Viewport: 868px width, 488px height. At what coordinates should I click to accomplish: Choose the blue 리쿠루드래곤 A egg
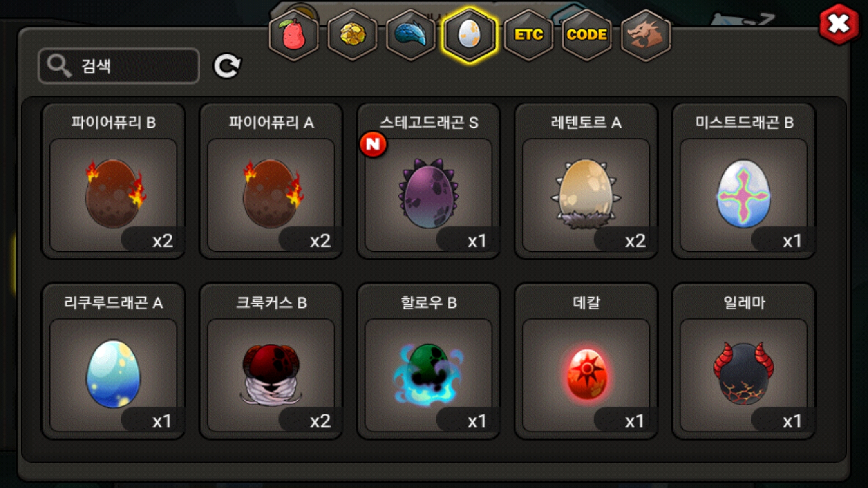pos(113,361)
